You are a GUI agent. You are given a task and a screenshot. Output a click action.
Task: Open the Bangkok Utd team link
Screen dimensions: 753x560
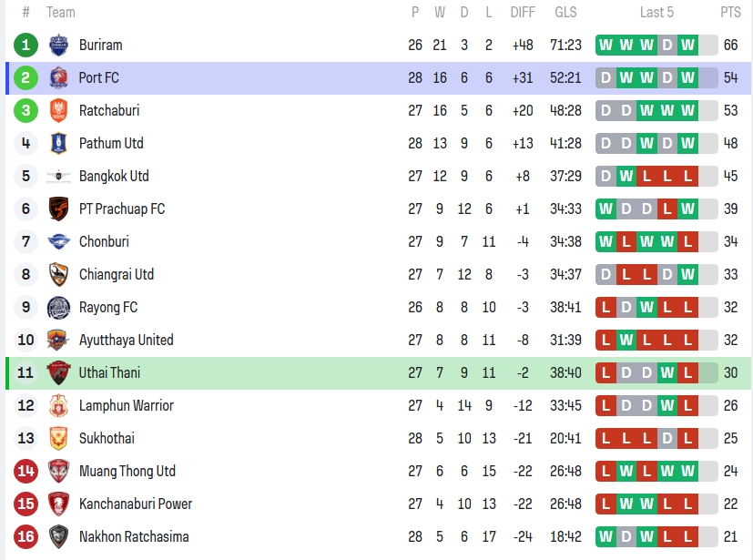(x=114, y=176)
